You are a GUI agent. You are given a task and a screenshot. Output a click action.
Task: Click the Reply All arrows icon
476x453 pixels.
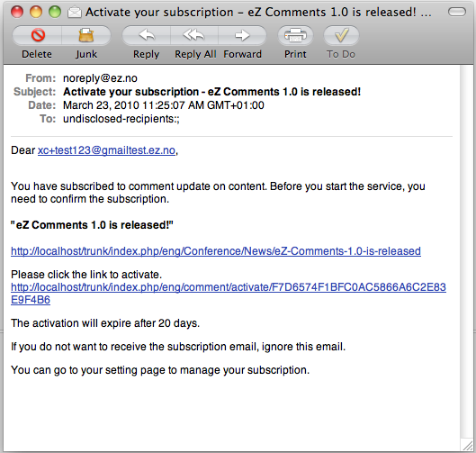pyautogui.click(x=194, y=35)
